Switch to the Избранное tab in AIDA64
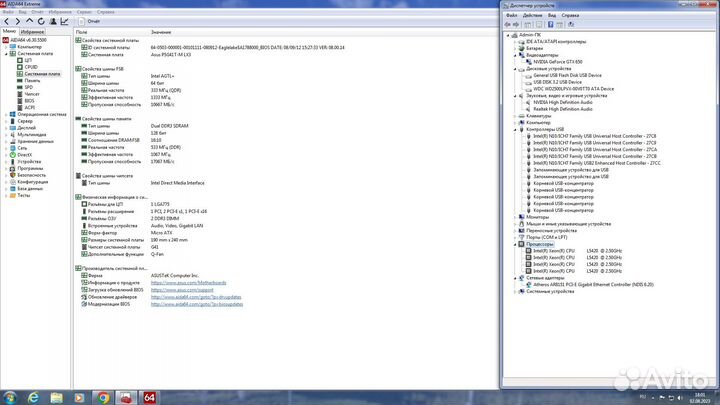 click(x=32, y=32)
